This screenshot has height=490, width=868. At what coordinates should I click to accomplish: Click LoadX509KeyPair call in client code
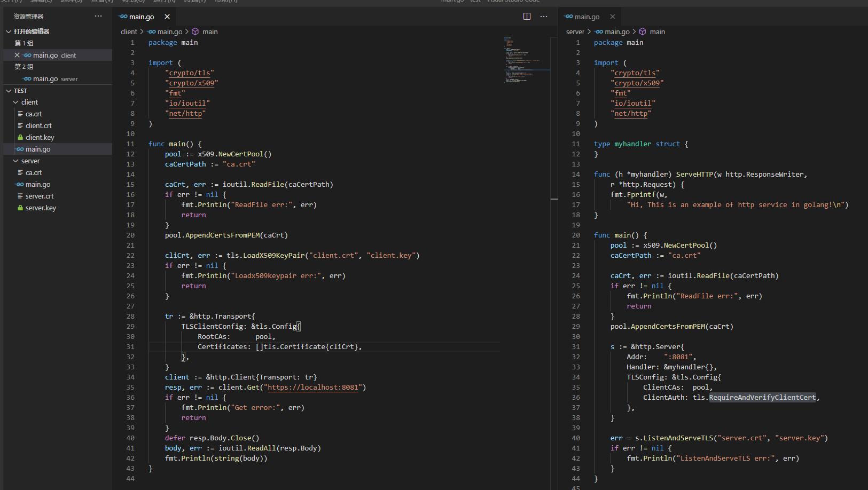(x=274, y=256)
